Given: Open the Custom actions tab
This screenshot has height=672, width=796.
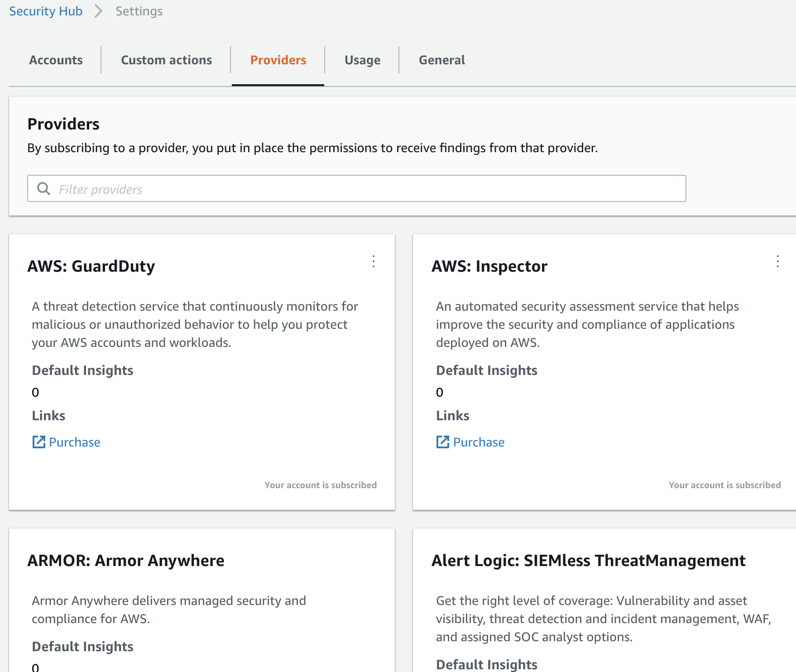Looking at the screenshot, I should (x=166, y=60).
